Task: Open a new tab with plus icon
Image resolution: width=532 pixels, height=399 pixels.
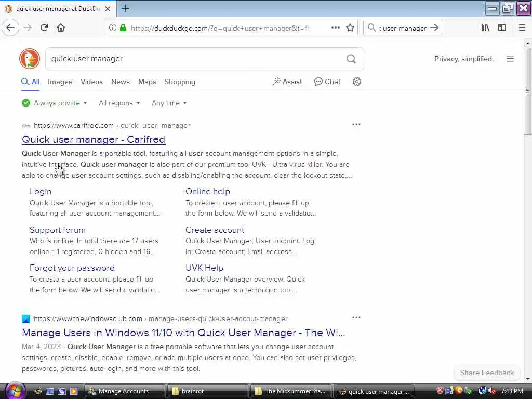Action: click(x=125, y=8)
